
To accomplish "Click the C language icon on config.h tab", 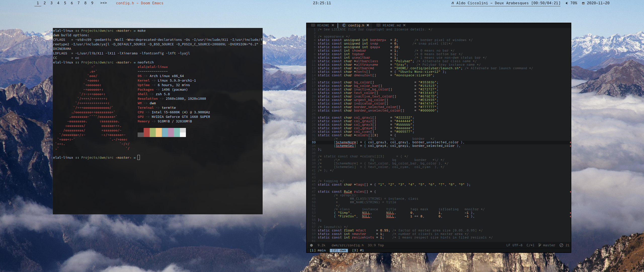I will click(344, 25).
